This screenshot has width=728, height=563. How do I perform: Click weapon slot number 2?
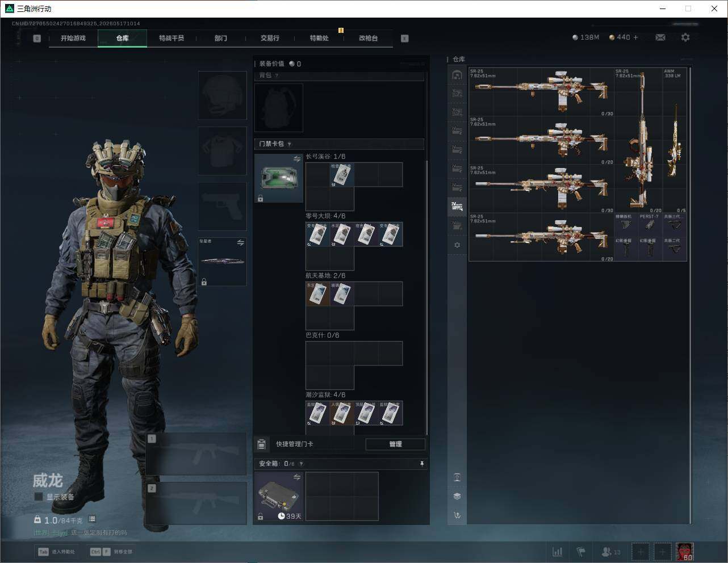(196, 503)
